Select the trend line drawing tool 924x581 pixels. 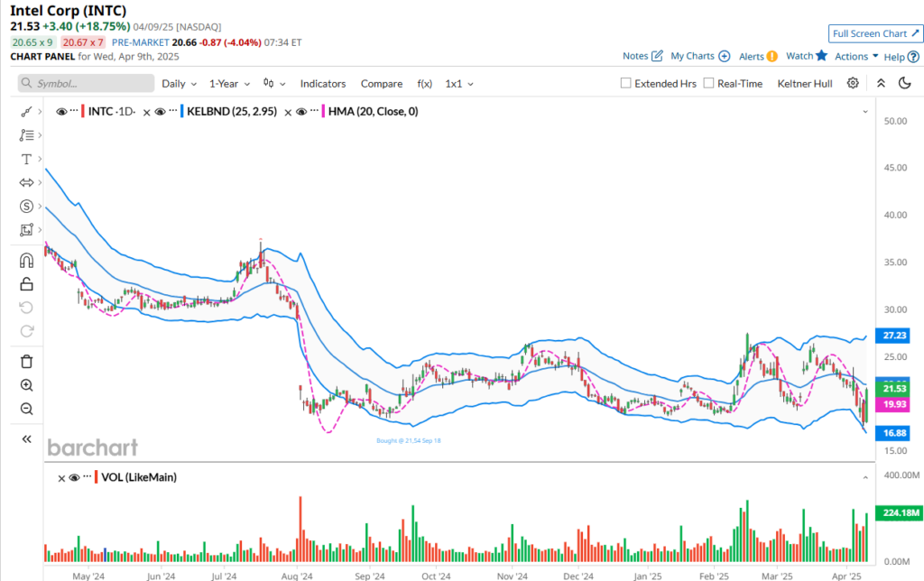coord(26,112)
